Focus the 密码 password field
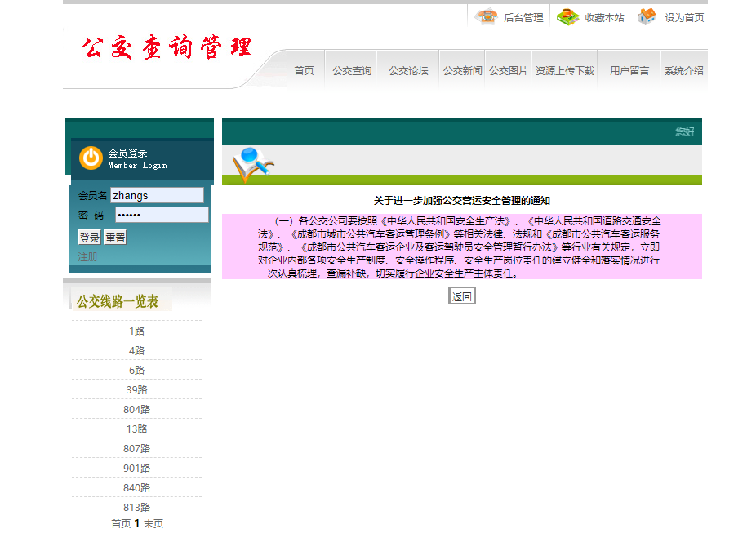This screenshot has width=756, height=560. click(162, 215)
